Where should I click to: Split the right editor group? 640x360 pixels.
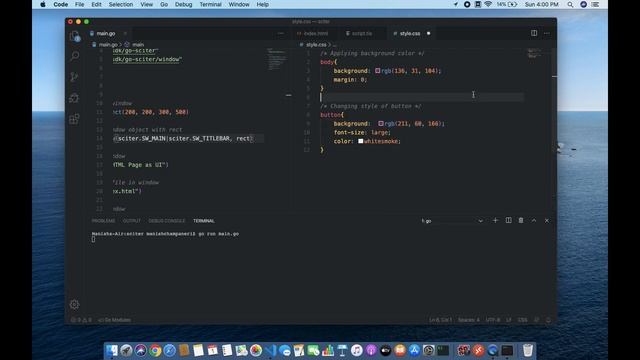click(534, 33)
